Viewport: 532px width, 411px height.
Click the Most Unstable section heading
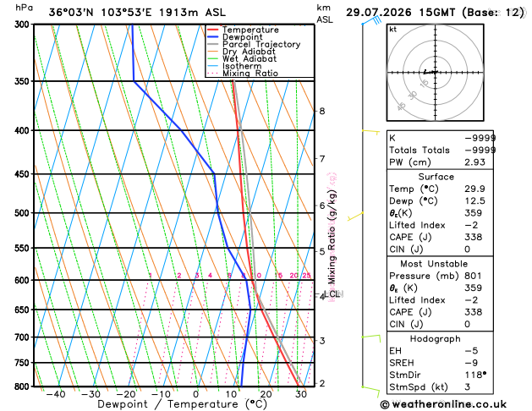[434, 264]
